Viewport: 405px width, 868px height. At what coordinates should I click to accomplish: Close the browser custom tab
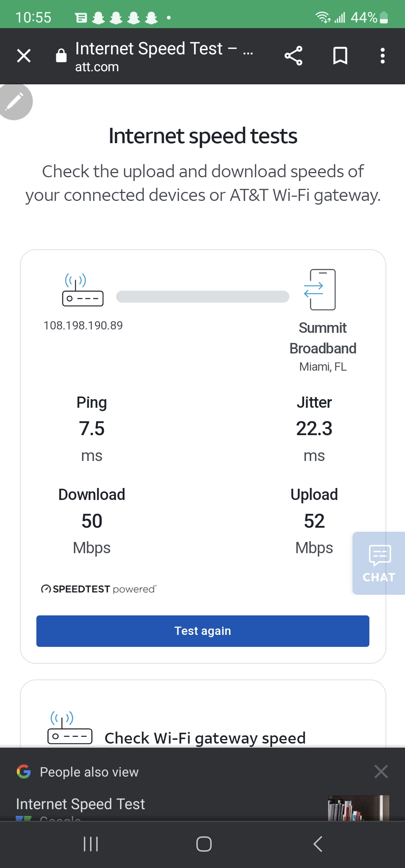point(24,56)
